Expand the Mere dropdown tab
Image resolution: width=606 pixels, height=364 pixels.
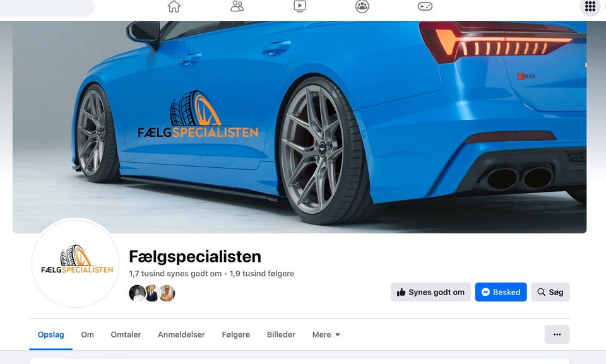pyautogui.click(x=326, y=334)
